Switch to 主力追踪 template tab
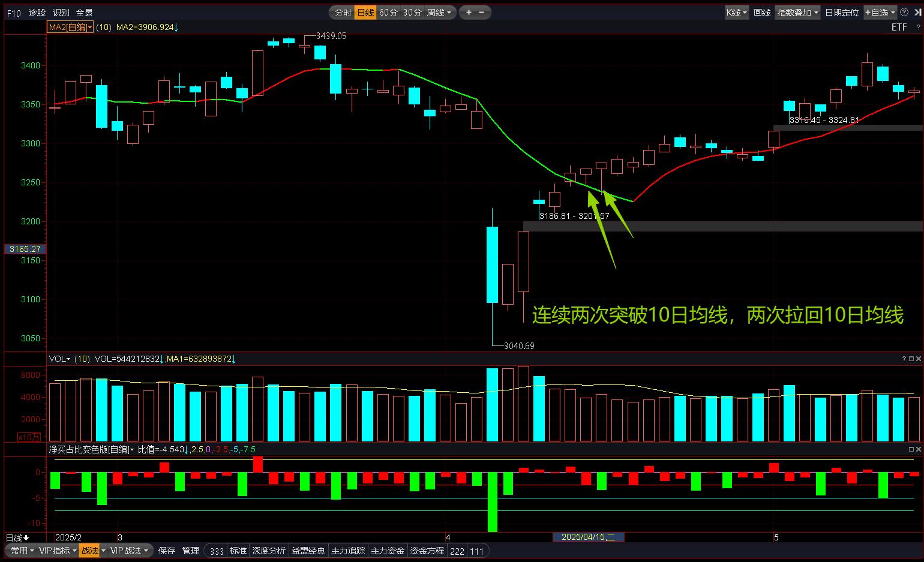This screenshot has height=562, width=924. (x=348, y=551)
